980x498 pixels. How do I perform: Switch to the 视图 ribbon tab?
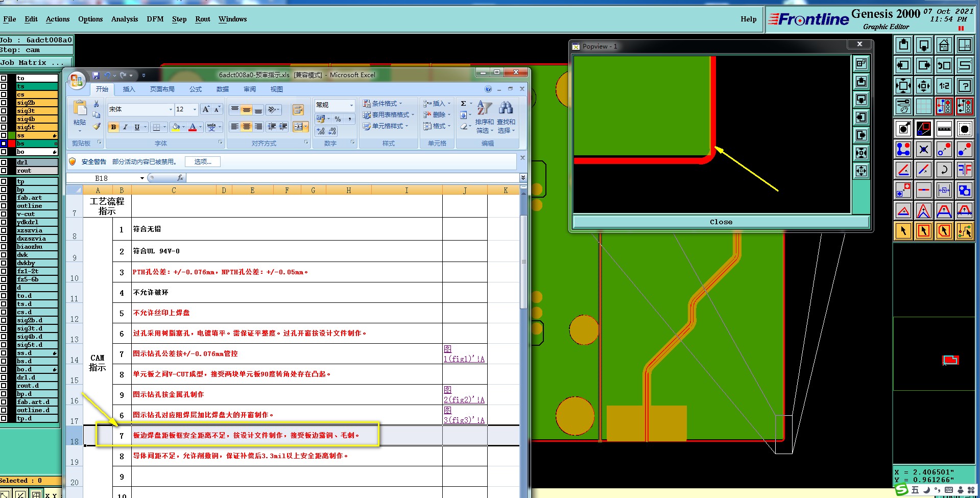pyautogui.click(x=277, y=89)
